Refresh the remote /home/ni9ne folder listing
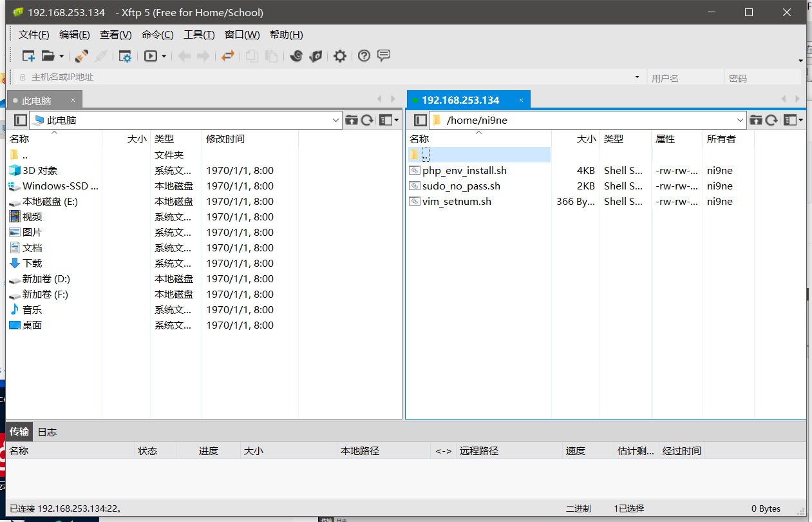The image size is (812, 522). [771, 120]
